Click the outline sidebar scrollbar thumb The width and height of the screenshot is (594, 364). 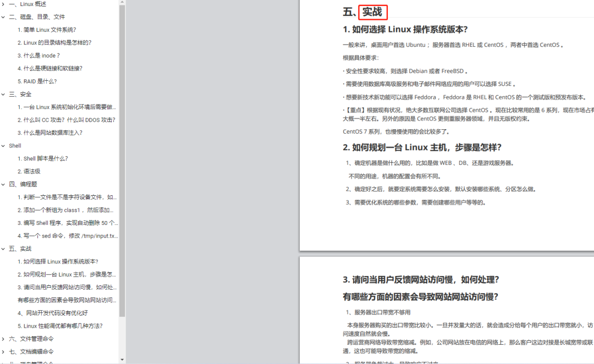click(x=122, y=161)
